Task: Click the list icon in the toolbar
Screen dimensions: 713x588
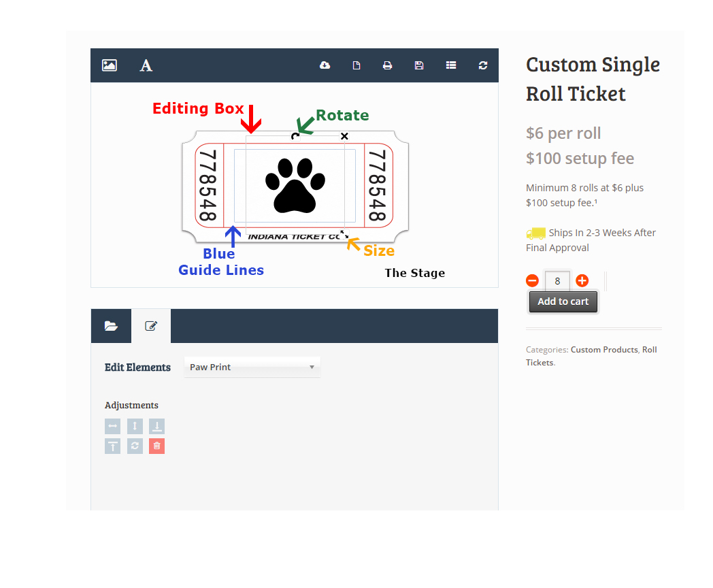Action: [x=451, y=65]
